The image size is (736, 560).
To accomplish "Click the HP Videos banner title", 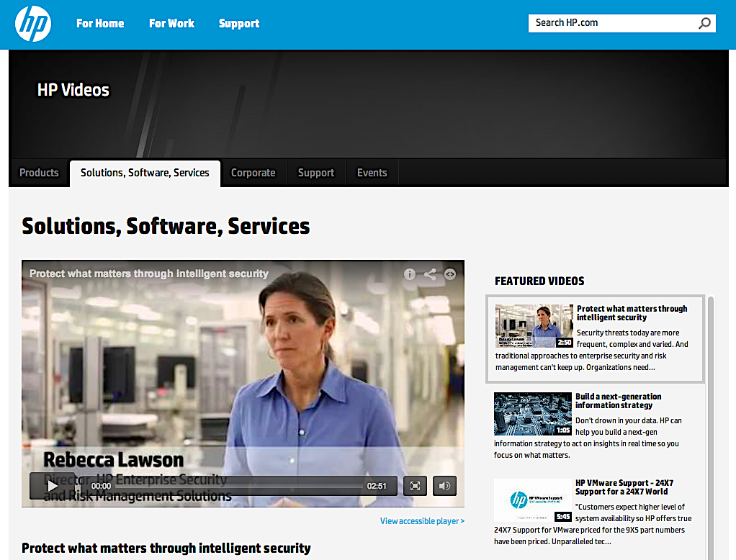I will pyautogui.click(x=73, y=89).
